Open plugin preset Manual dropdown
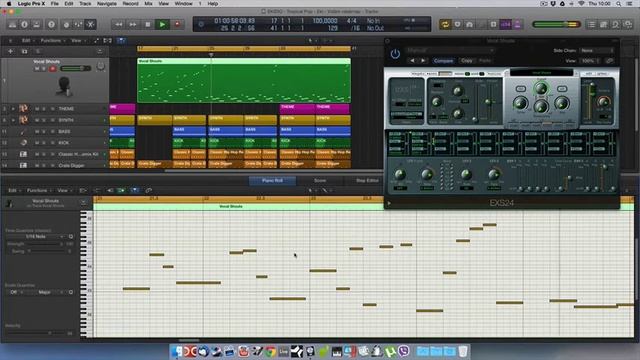This screenshot has width=640, height=360. pyautogui.click(x=450, y=51)
